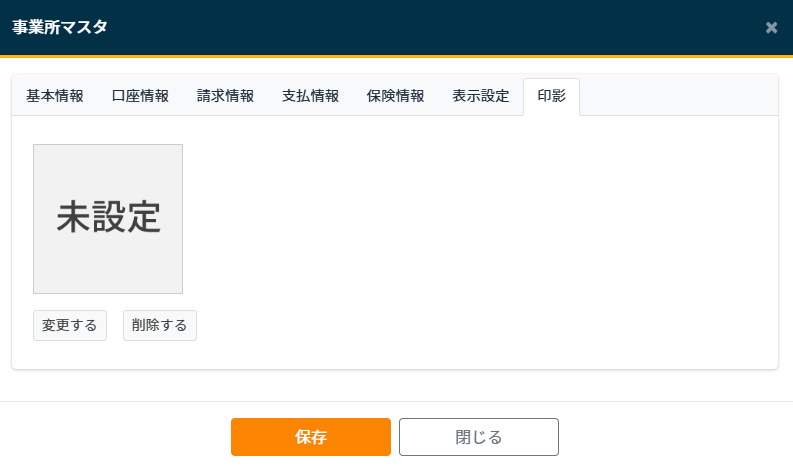
Task: Click empty footer area left of 保存
Action: point(110,437)
